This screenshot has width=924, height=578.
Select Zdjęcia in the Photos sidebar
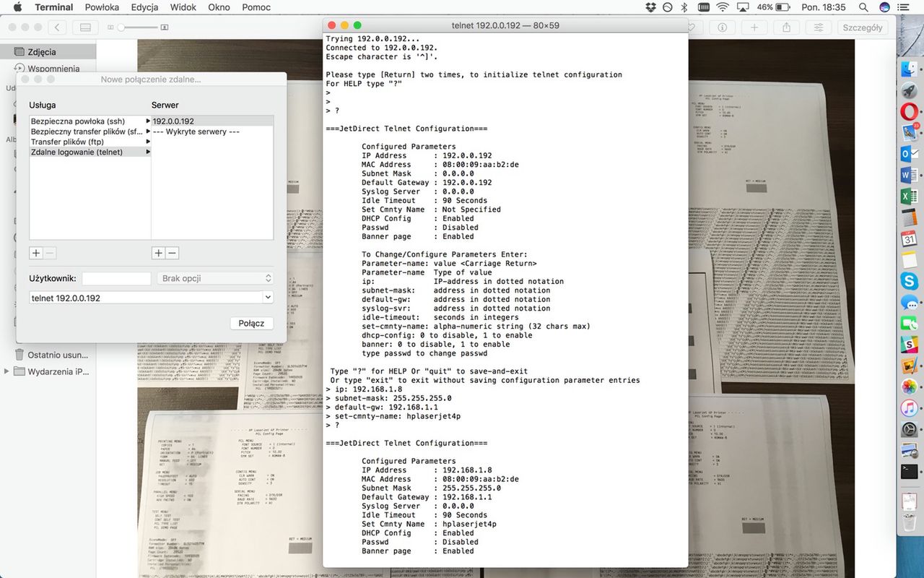(x=48, y=52)
